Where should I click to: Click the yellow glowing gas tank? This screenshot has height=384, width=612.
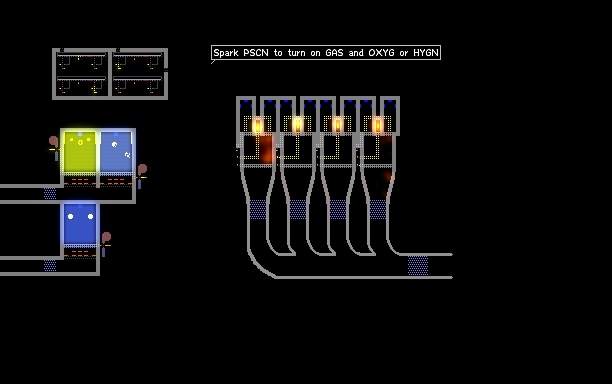click(80, 152)
